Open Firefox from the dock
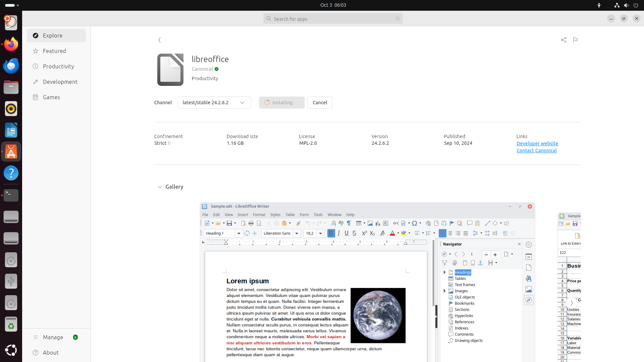The height and width of the screenshot is (362, 644). pos(11,44)
